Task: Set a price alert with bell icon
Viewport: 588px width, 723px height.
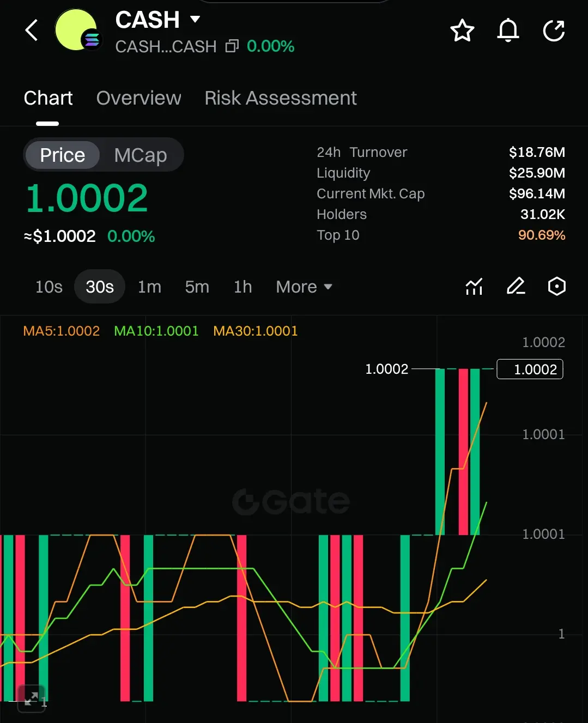Action: (x=508, y=30)
